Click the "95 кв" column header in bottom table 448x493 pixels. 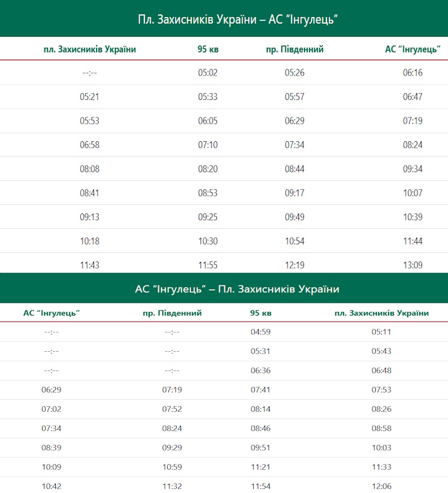coord(260,312)
